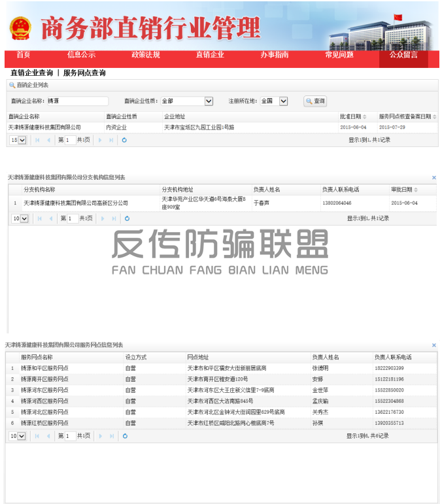Sort by 批准日期 column arrows

tap(365, 116)
